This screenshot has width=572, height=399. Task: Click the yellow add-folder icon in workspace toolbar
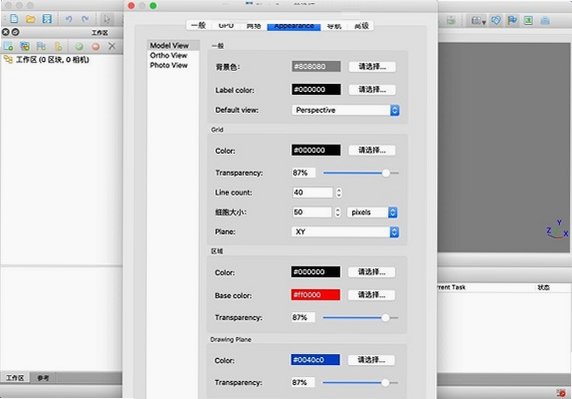pyautogui.click(x=58, y=46)
